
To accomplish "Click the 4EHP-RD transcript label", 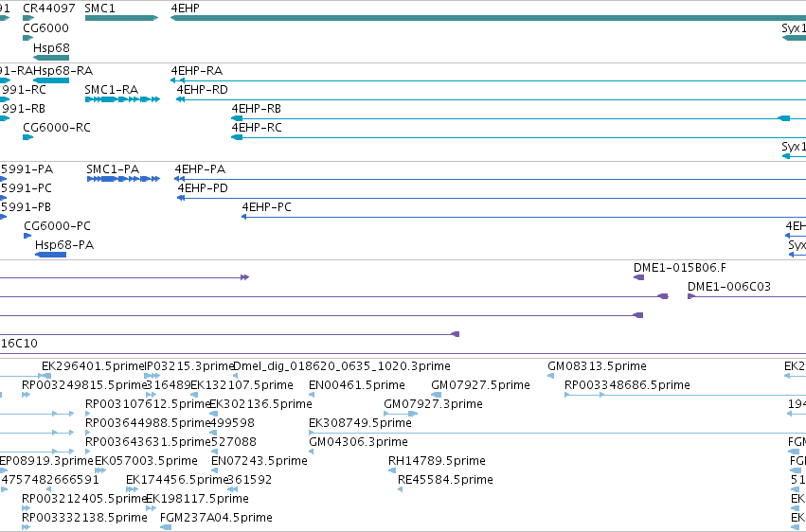I will pos(202,89).
